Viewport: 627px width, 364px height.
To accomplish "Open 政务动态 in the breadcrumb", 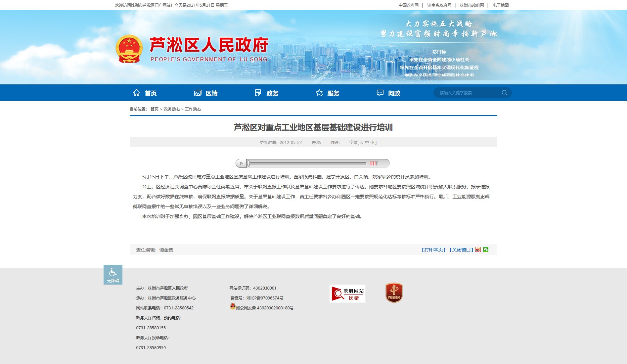I will pos(171,109).
